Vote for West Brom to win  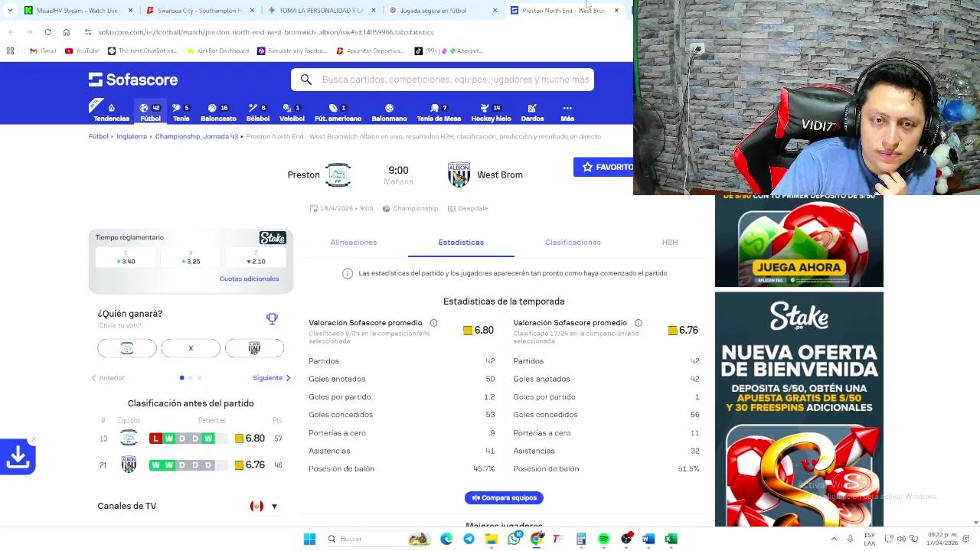(x=254, y=348)
